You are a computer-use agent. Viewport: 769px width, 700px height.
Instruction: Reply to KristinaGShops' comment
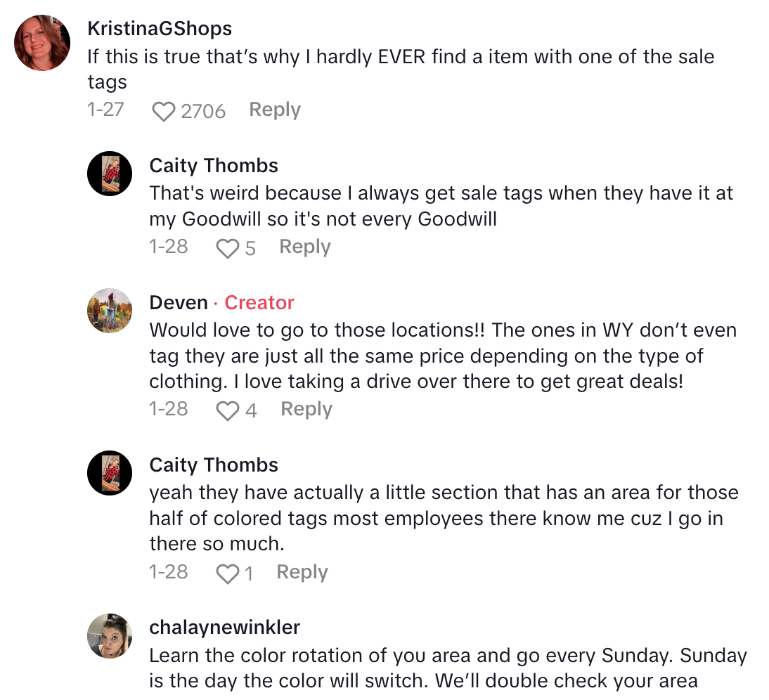click(275, 110)
